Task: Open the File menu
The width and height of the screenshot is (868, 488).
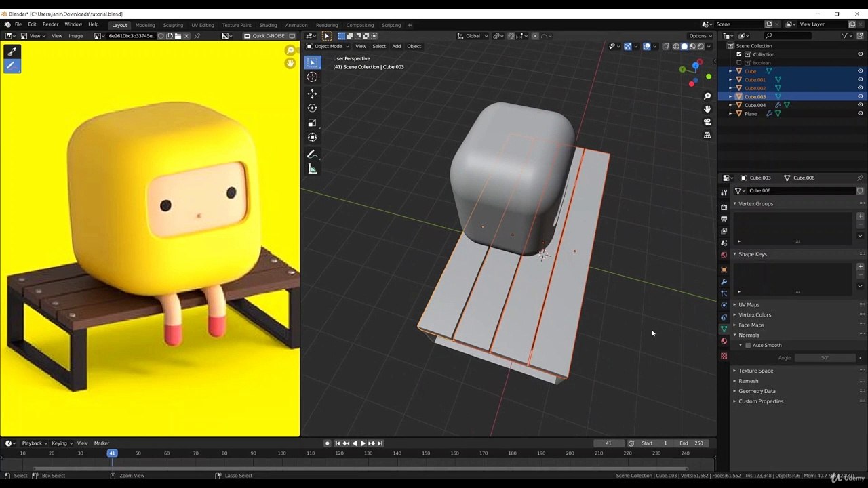Action: [18, 25]
